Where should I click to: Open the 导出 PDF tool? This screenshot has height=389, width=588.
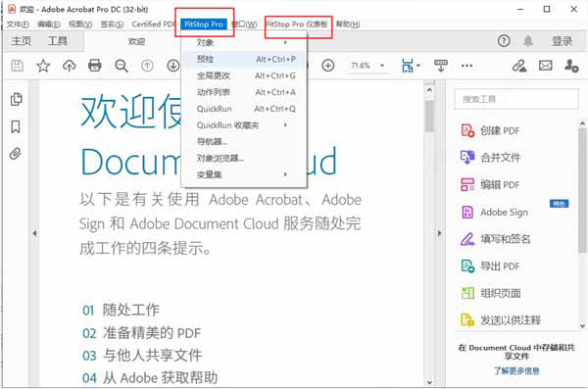click(x=490, y=266)
